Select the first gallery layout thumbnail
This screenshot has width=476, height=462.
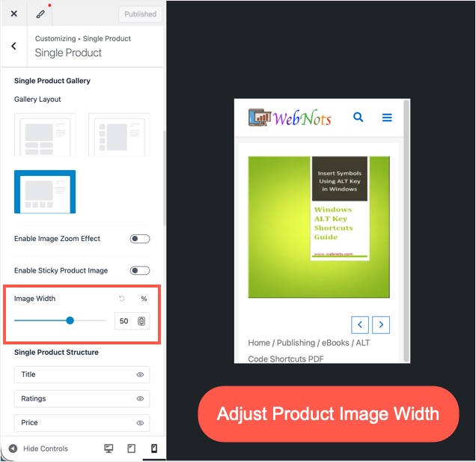(45, 135)
